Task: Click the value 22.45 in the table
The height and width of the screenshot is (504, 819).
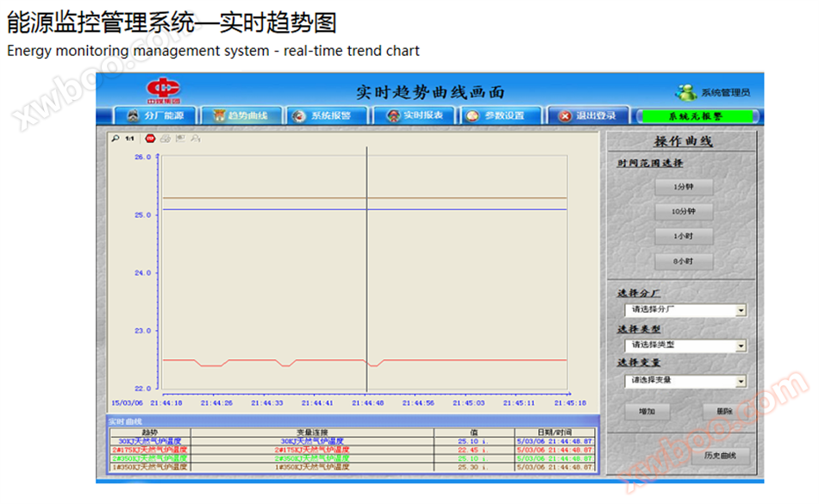Action: (x=468, y=450)
